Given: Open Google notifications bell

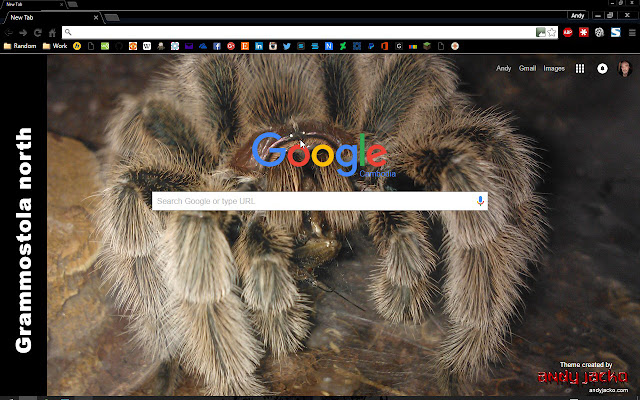Looking at the screenshot, I should click(602, 69).
